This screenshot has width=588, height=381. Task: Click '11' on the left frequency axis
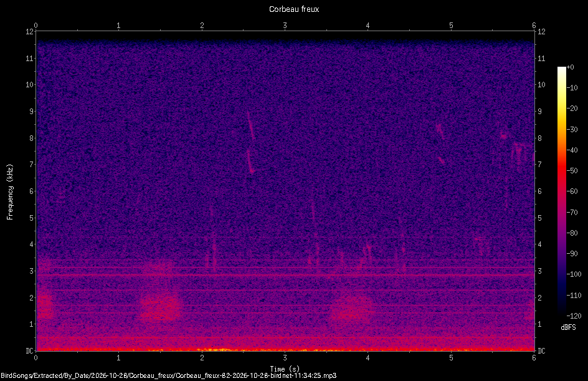[x=30, y=58]
